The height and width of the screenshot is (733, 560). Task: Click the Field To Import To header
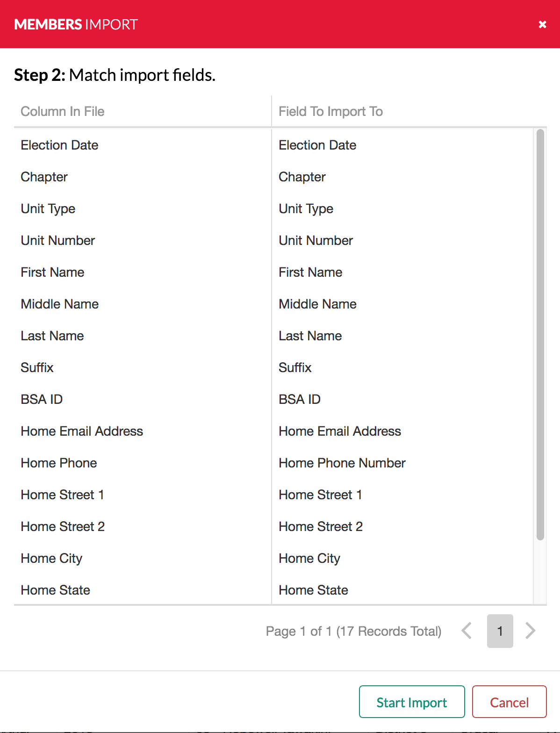click(330, 112)
